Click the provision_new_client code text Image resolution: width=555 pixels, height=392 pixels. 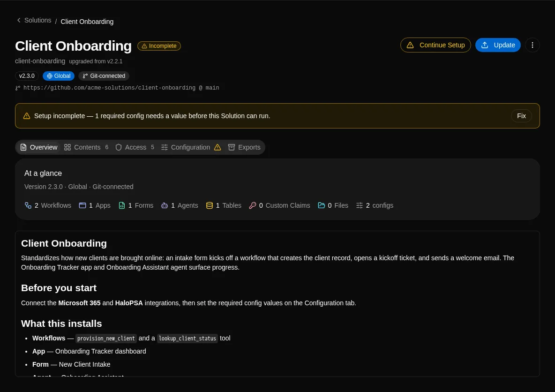point(106,339)
